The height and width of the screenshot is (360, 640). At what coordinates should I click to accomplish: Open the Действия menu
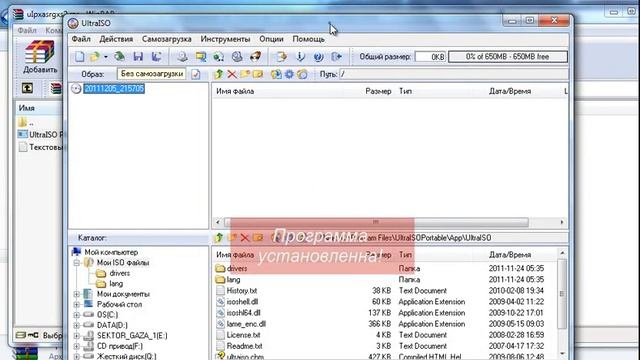tap(116, 39)
